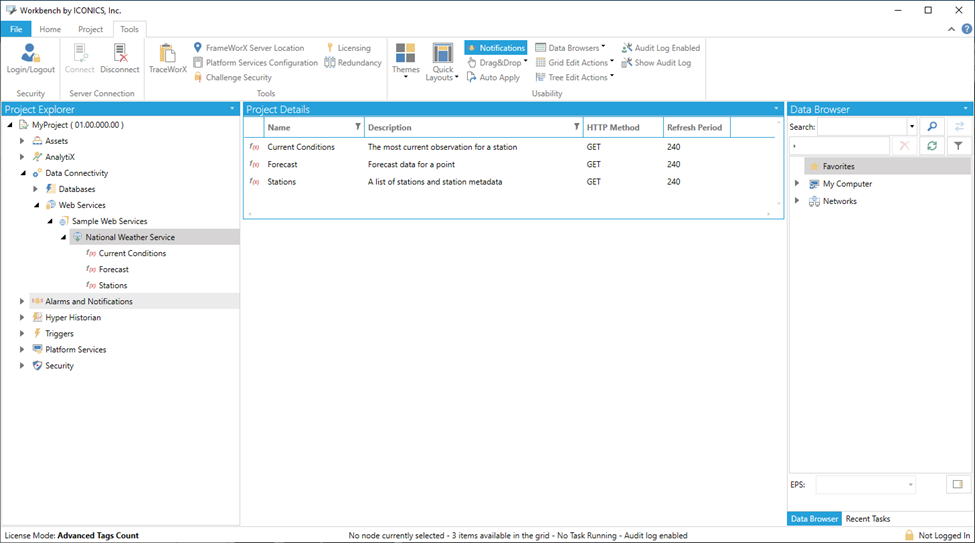Expand My Computer in Data Browser
The height and width of the screenshot is (543, 975).
point(797,184)
